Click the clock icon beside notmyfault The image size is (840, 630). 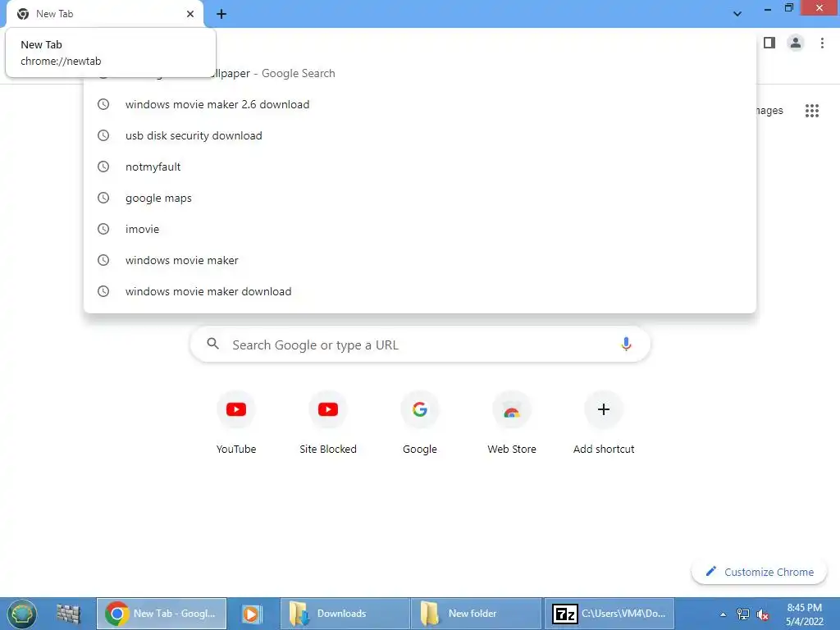103,167
